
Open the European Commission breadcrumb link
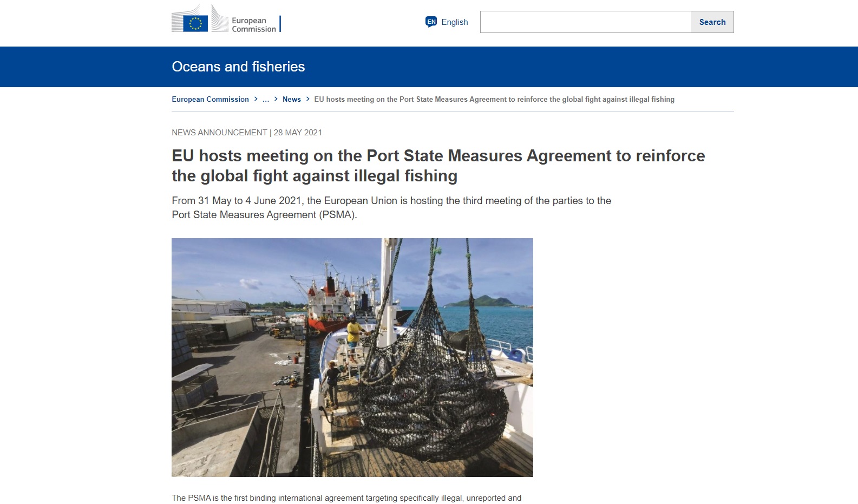210,99
